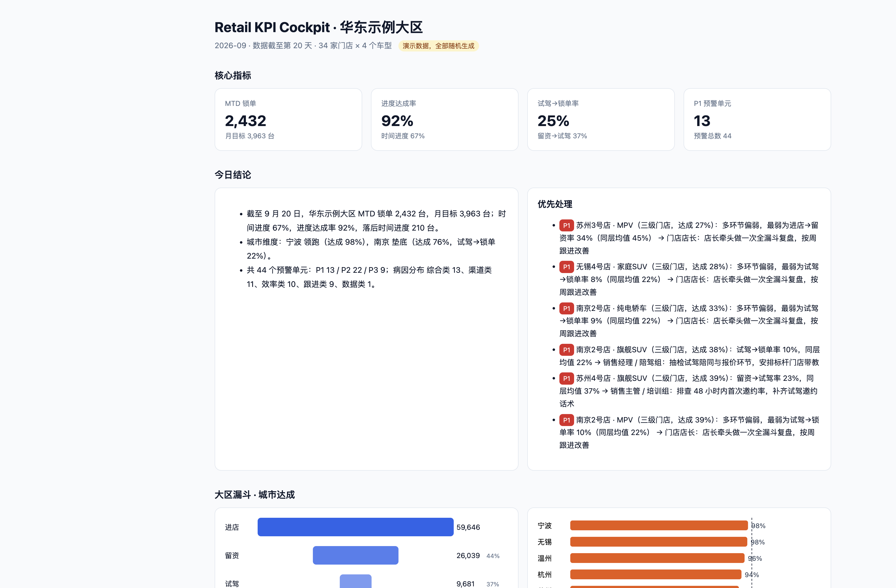The width and height of the screenshot is (896, 588).
Task: Click the 26,039 留资 value
Action: pos(468,556)
